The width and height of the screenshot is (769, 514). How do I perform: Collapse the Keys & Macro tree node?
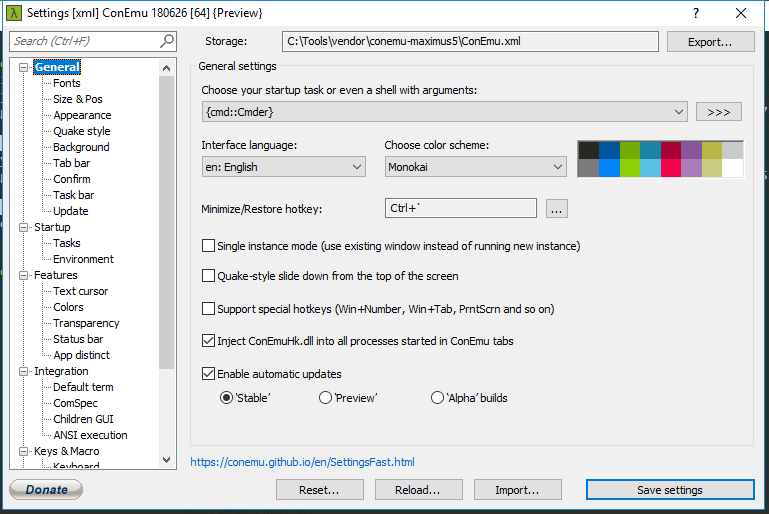coord(24,451)
